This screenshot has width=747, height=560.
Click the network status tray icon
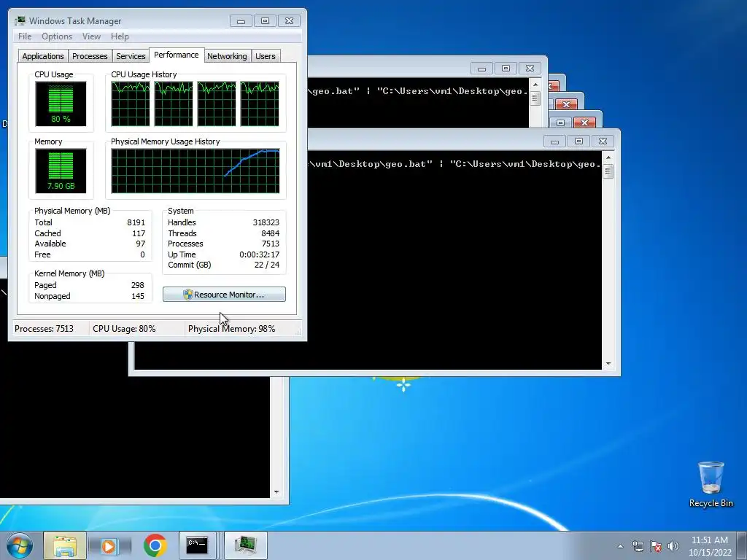pos(638,546)
